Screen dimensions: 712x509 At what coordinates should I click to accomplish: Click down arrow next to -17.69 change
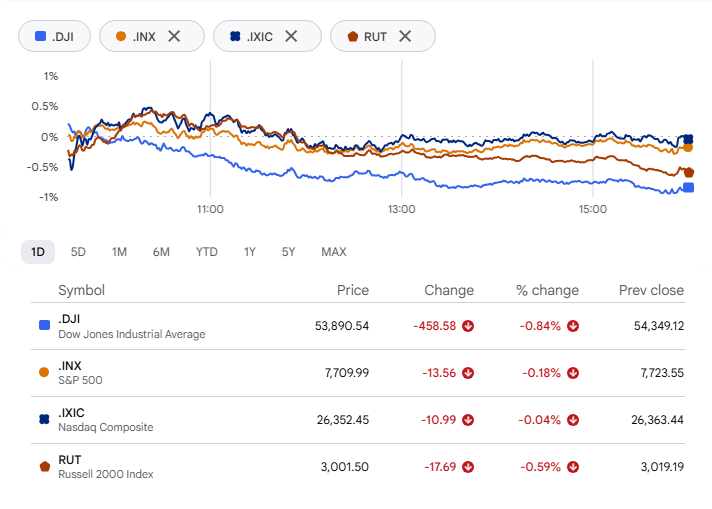point(468,467)
